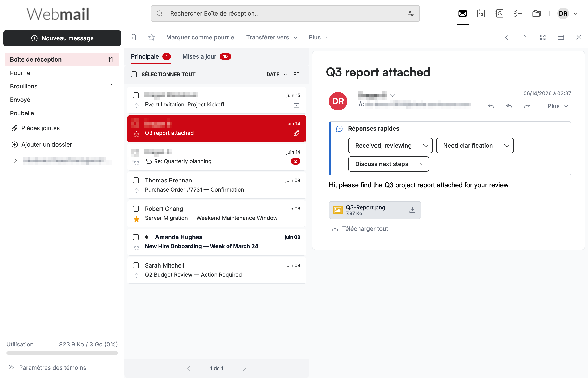This screenshot has height=378, width=588.
Task: Click Télécharger tout link
Action: 360,229
